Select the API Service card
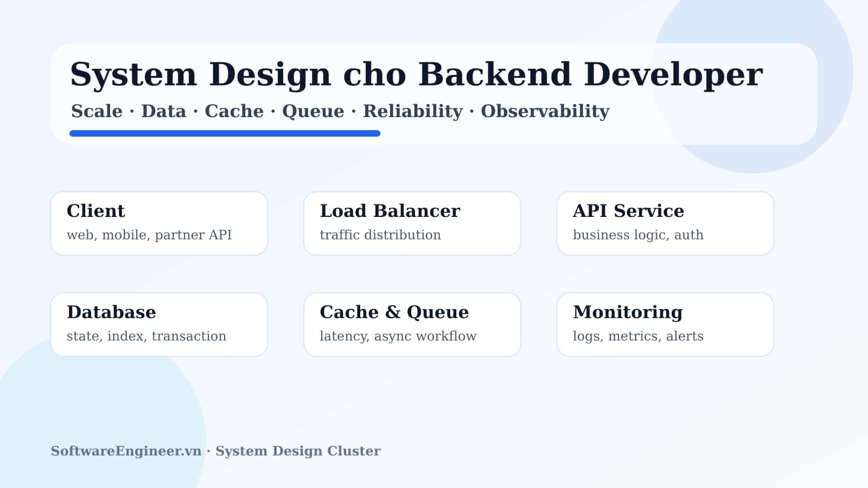 click(665, 223)
